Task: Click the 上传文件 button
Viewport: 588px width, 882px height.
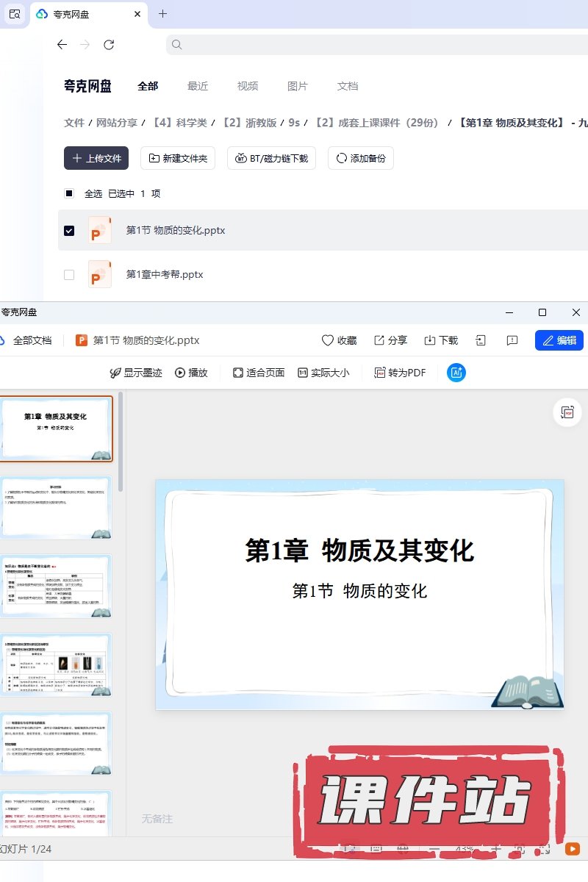Action: click(96, 158)
